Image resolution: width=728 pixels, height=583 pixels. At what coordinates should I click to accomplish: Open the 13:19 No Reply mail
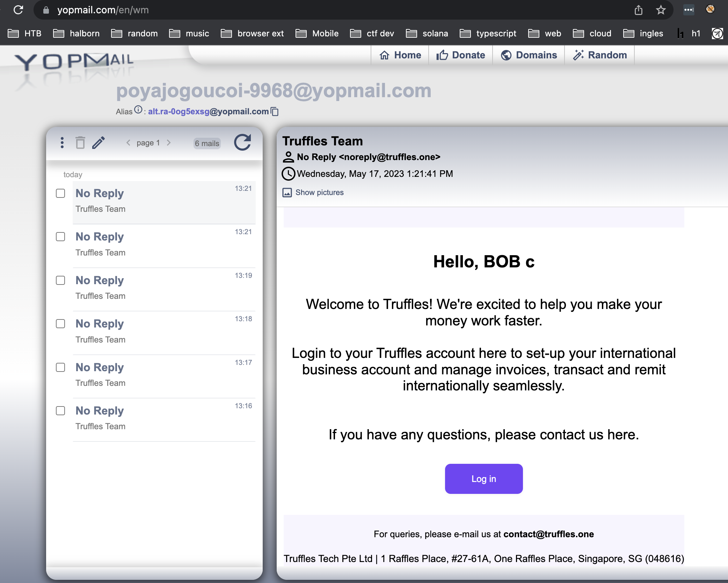point(164,289)
